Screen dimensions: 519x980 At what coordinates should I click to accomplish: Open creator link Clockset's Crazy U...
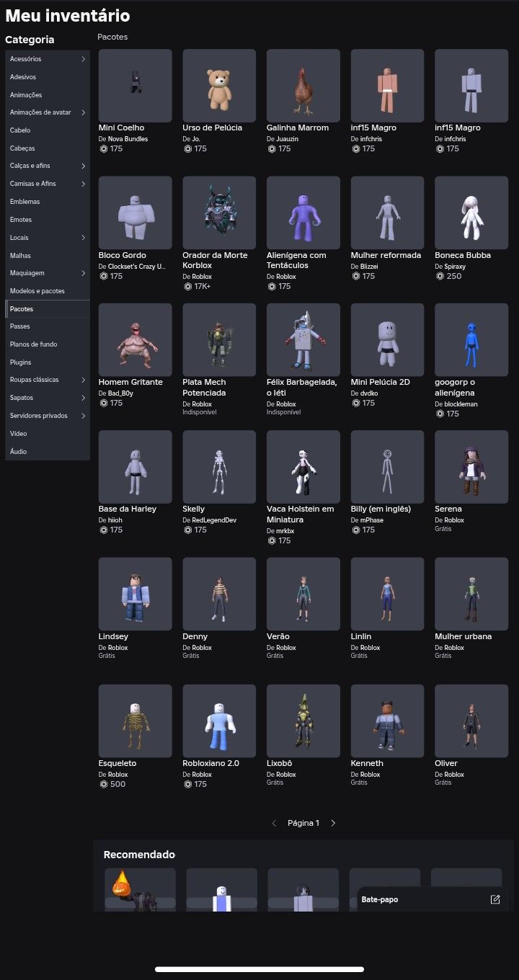pos(137,266)
